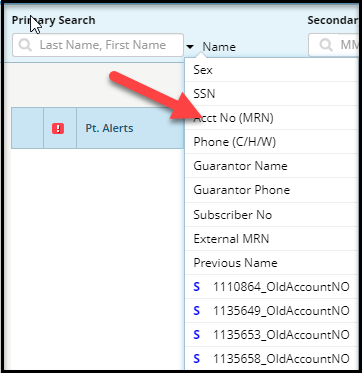Click the blue S icon beside 1135658_OldAccountNO
The height and width of the screenshot is (373, 362).
pyautogui.click(x=197, y=359)
